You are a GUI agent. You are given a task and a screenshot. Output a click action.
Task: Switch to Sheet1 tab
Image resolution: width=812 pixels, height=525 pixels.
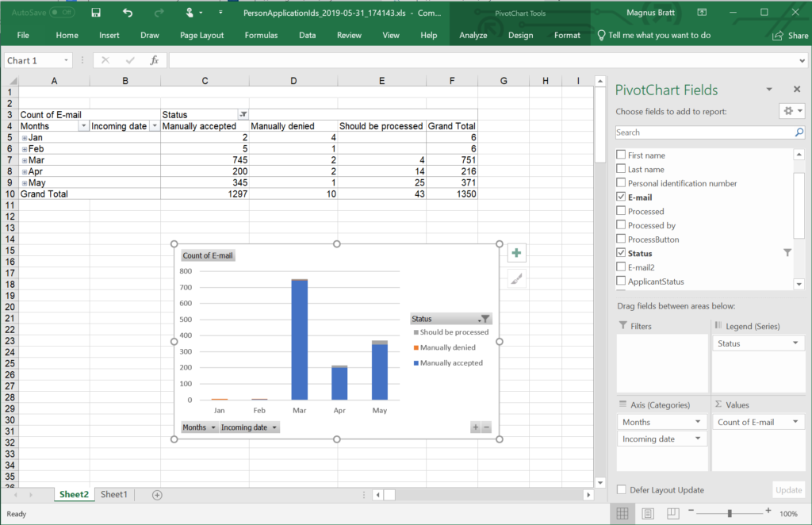[x=114, y=494]
